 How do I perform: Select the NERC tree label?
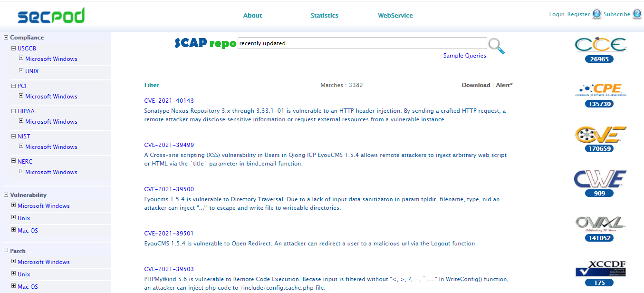(25, 162)
